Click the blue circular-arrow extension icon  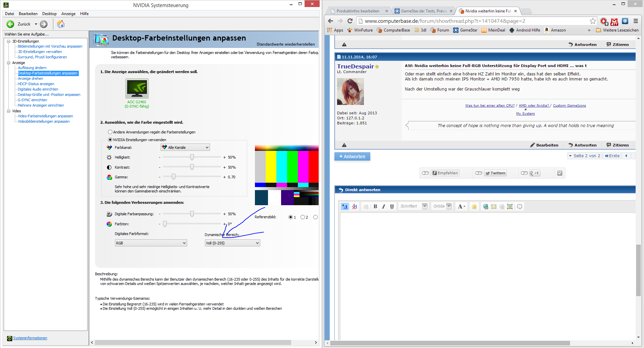[x=625, y=21]
